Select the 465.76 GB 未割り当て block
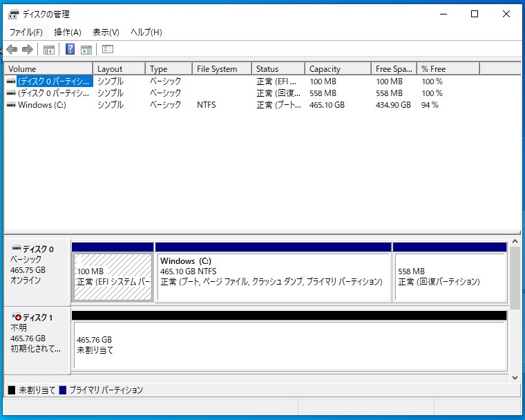Image resolution: width=525 pixels, height=420 pixels. [x=289, y=345]
